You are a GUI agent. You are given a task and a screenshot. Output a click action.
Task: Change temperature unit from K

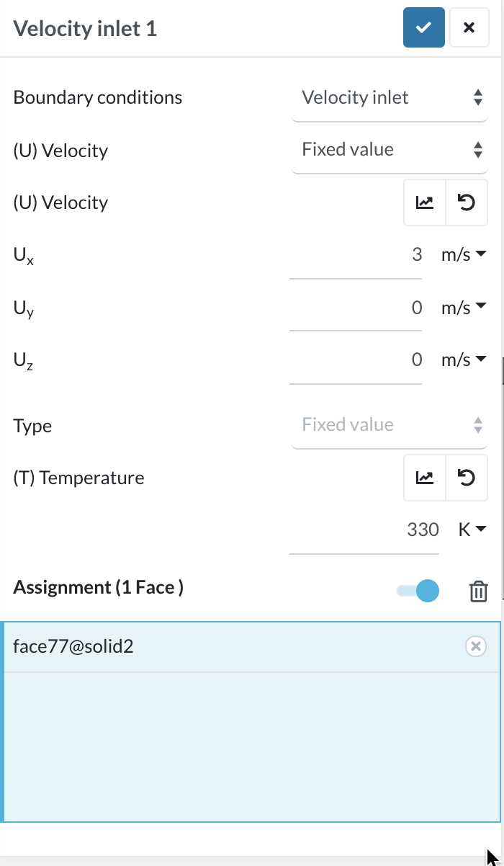pyautogui.click(x=472, y=530)
